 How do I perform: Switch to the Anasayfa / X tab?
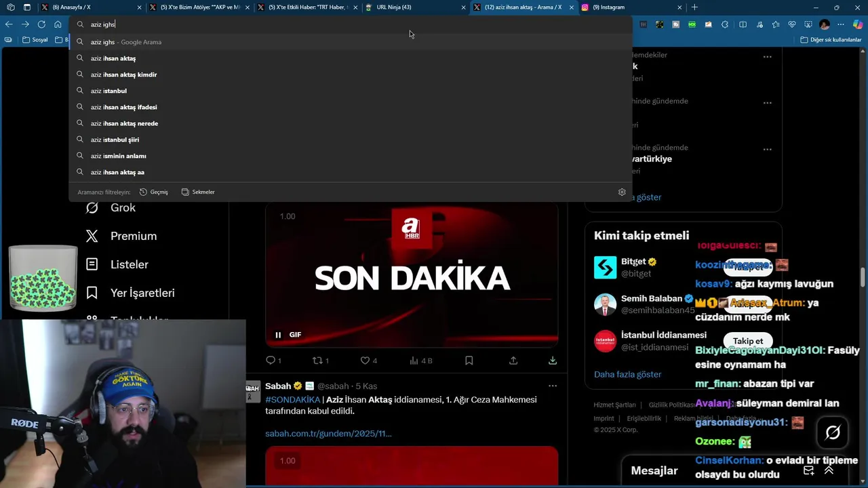90,7
